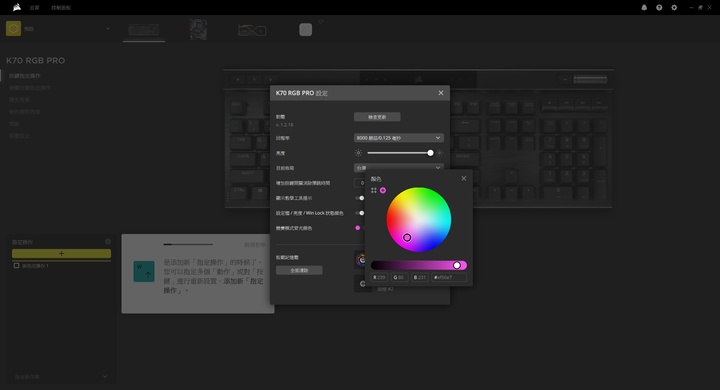Open the 8000 Hz polling rate dropdown

(x=399, y=138)
